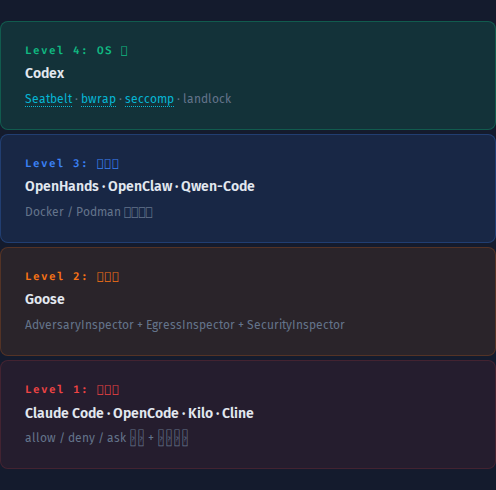Screen dimensions: 496x490
Task: Click AdversaryInspector text
Action: [79, 325]
